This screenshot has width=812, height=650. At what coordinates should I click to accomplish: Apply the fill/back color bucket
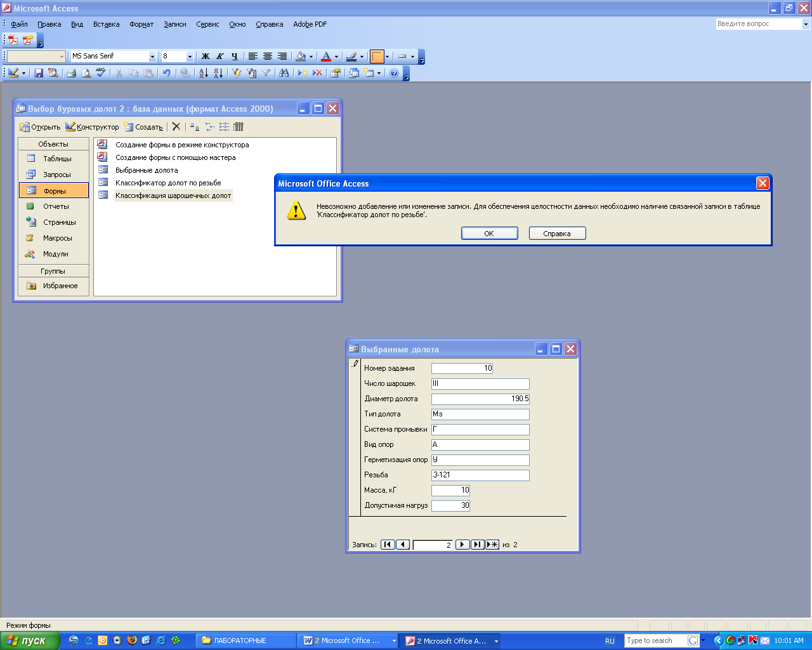301,56
